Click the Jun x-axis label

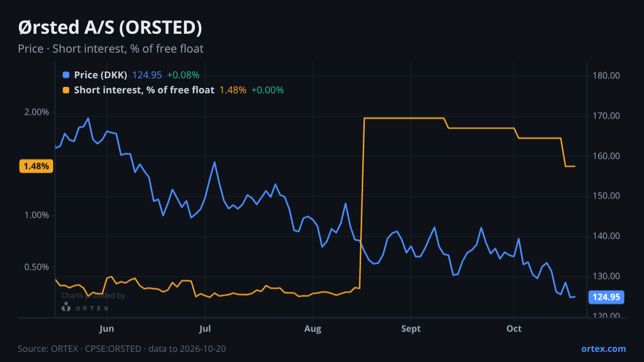tap(107, 328)
